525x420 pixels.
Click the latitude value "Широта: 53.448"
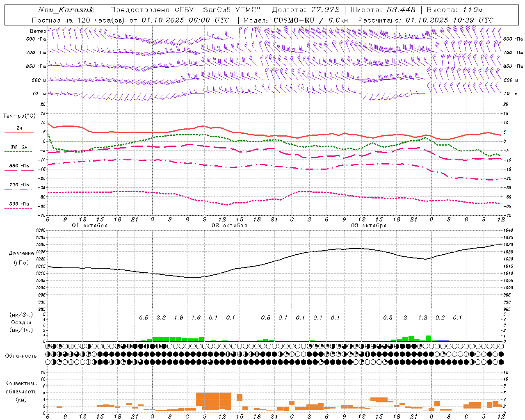point(383,10)
